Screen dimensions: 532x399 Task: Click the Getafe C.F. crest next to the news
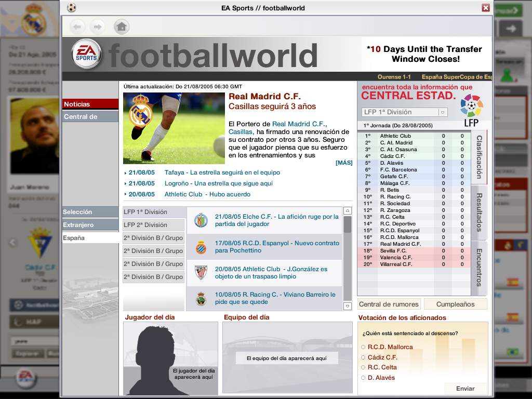[x=199, y=219]
